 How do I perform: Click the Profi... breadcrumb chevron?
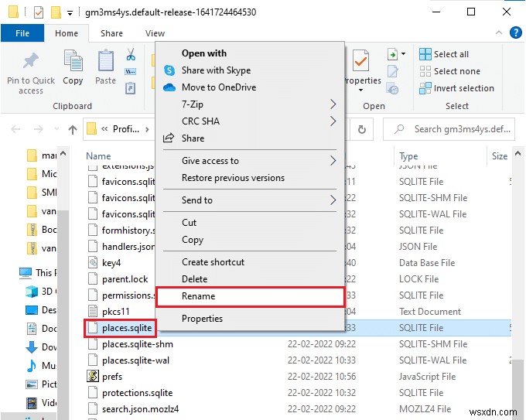point(147,129)
